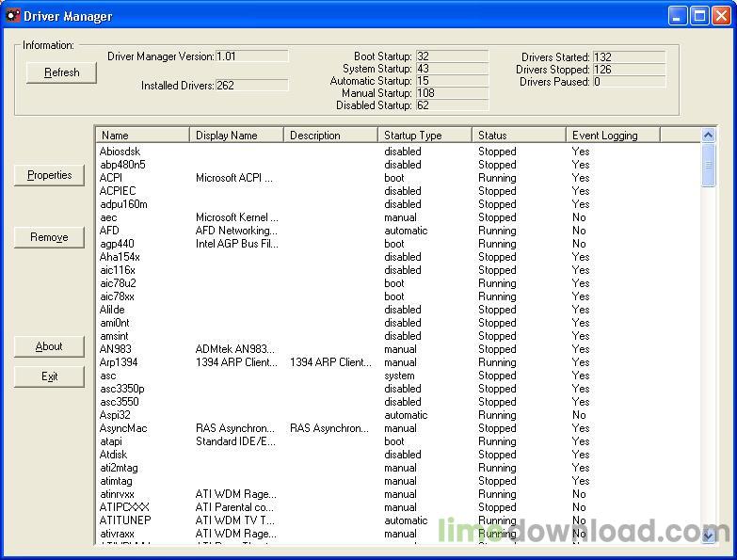Select the AsyncMac driver entry
Image resolution: width=737 pixels, height=560 pixels.
coord(123,428)
